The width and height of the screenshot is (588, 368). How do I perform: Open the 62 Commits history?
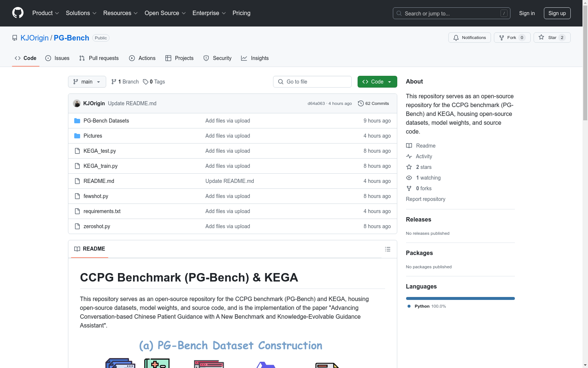point(373,103)
